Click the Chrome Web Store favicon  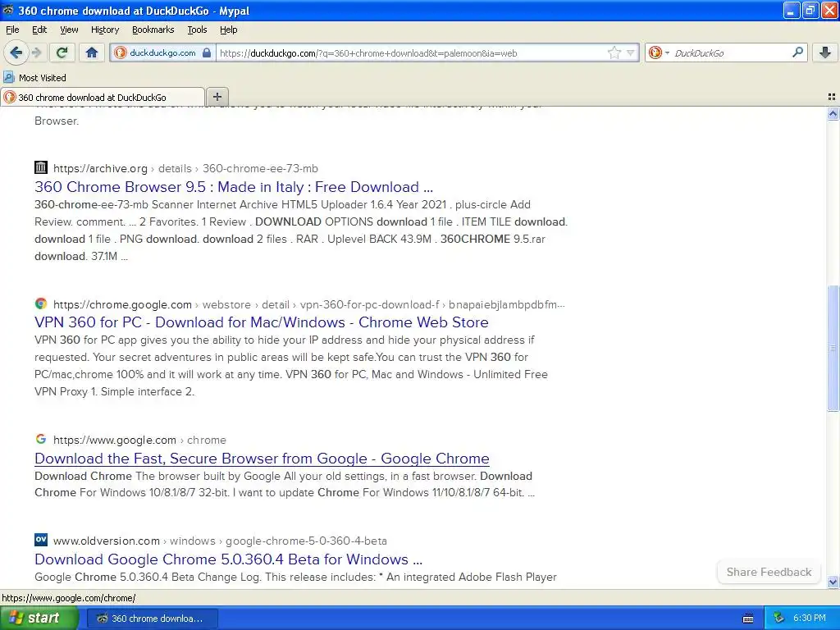[x=41, y=304]
